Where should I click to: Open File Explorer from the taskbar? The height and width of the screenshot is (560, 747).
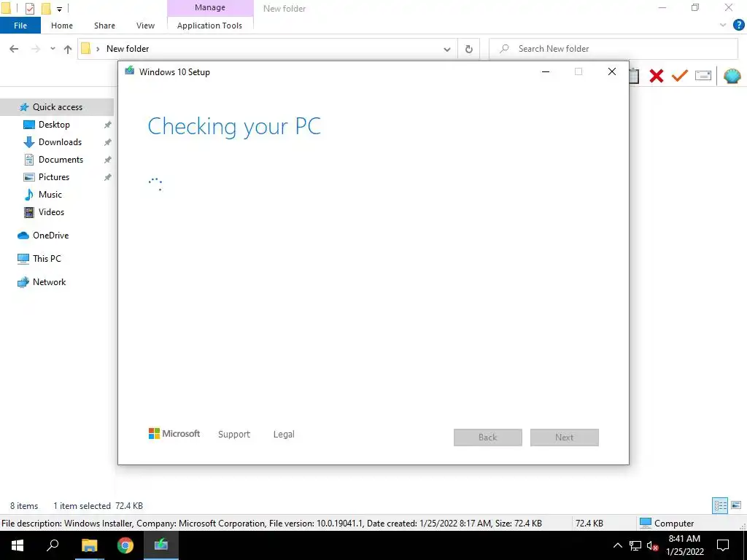tap(89, 545)
